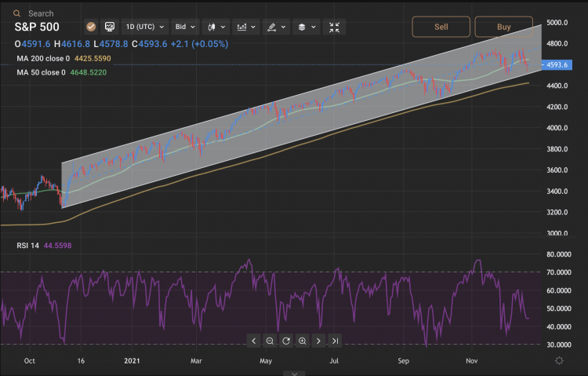Click the collapse fullscreen arrows icon

(334, 27)
